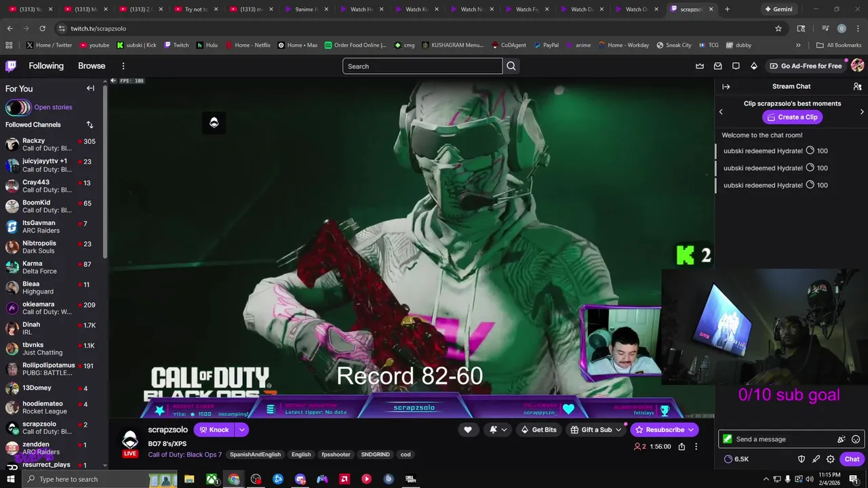Open the Windows Start menu
This screenshot has width=868, height=488.
[x=12, y=479]
